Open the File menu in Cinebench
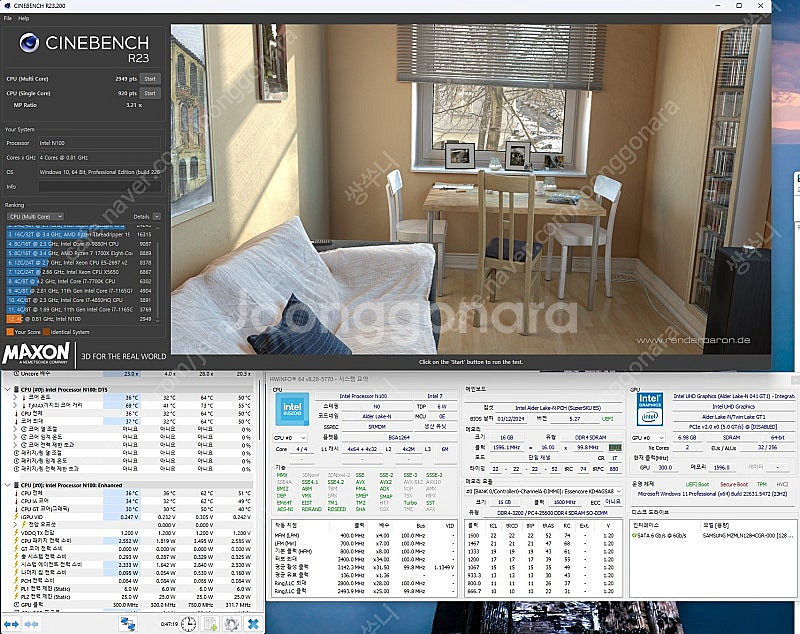The image size is (800, 634). [8, 18]
